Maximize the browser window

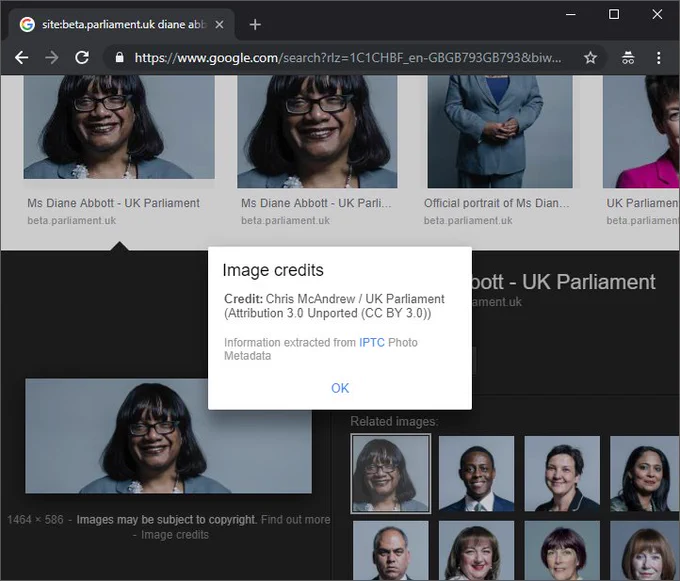tap(614, 14)
